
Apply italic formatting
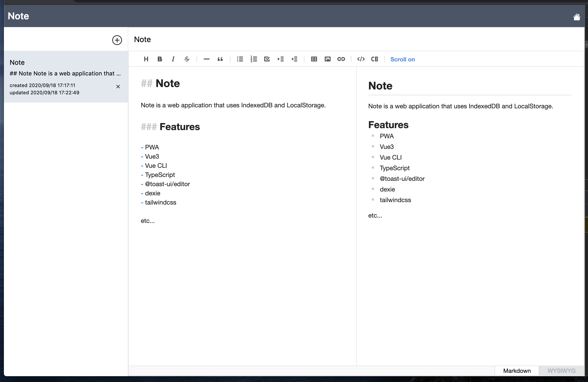[x=173, y=59]
